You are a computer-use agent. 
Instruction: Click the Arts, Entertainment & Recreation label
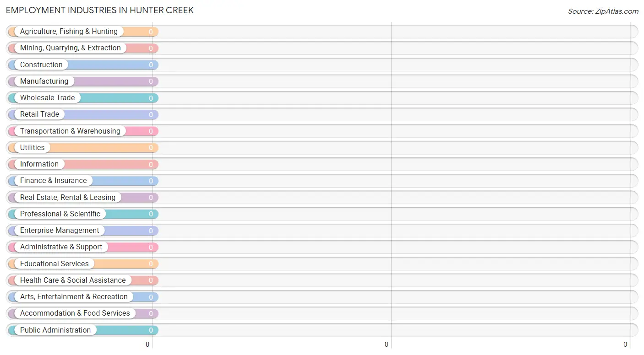click(74, 297)
